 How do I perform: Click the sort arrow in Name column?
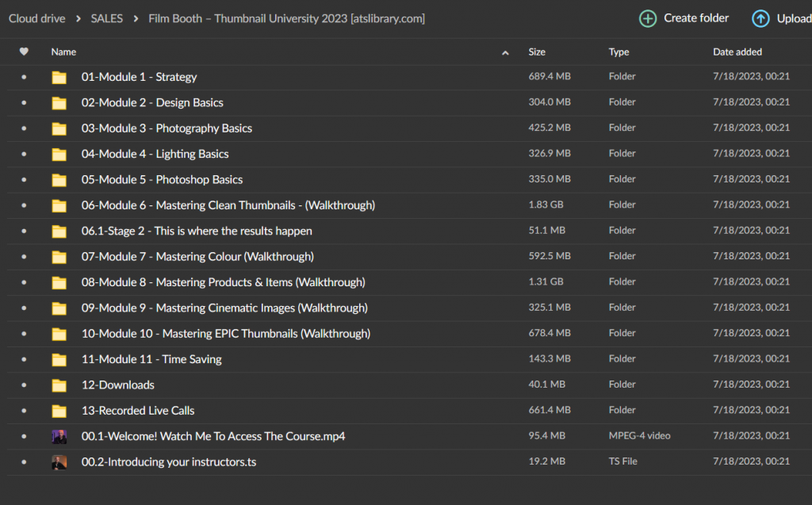505,53
